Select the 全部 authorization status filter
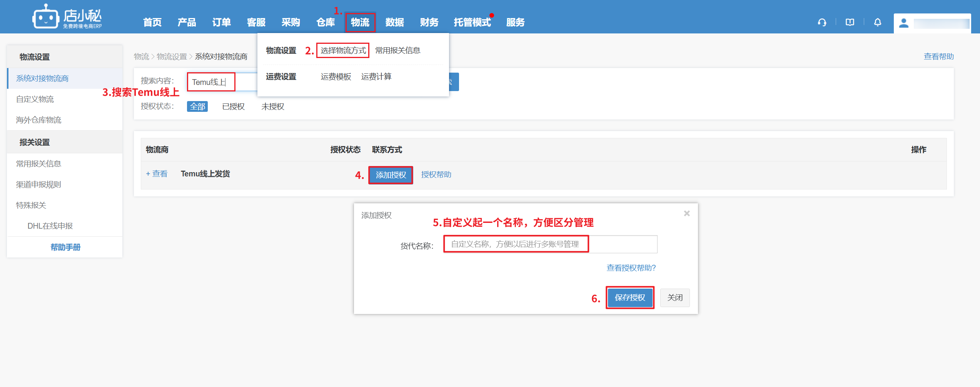The width and height of the screenshot is (980, 387). [x=197, y=106]
